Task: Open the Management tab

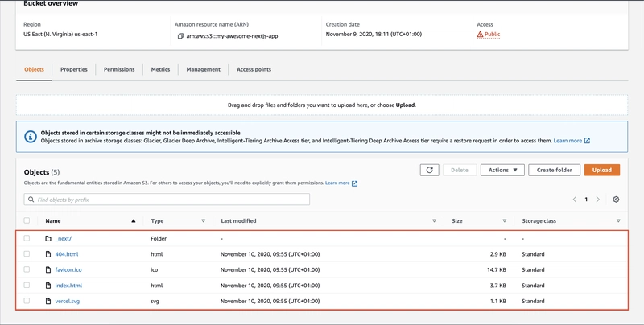Action: pos(204,69)
